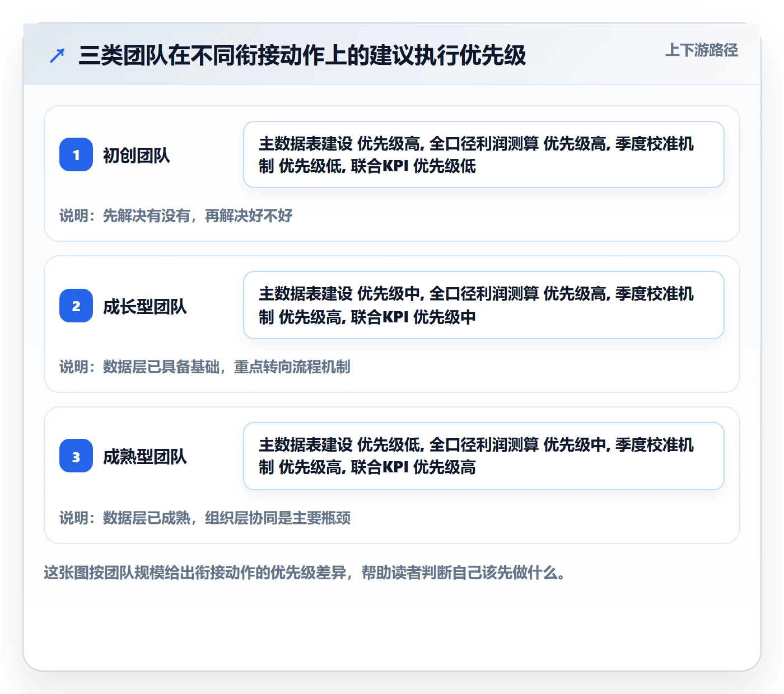Select the 成长型团队 label

click(144, 306)
